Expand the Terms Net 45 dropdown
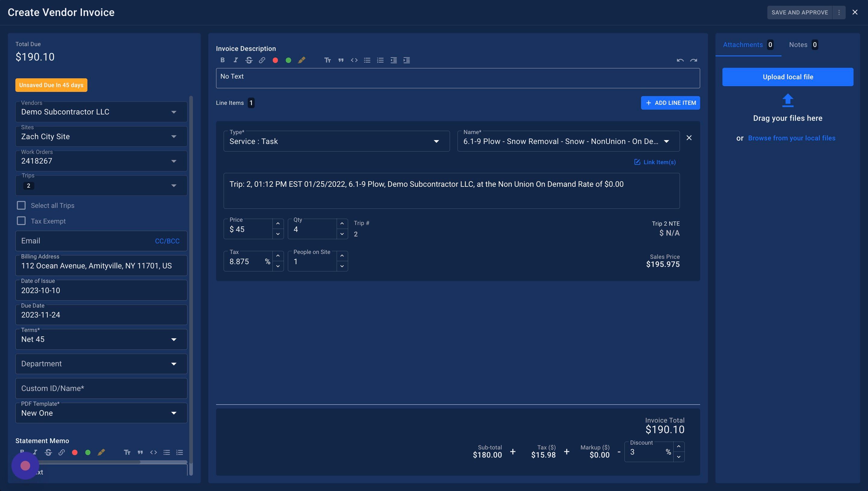This screenshot has height=491, width=868. tap(101, 339)
